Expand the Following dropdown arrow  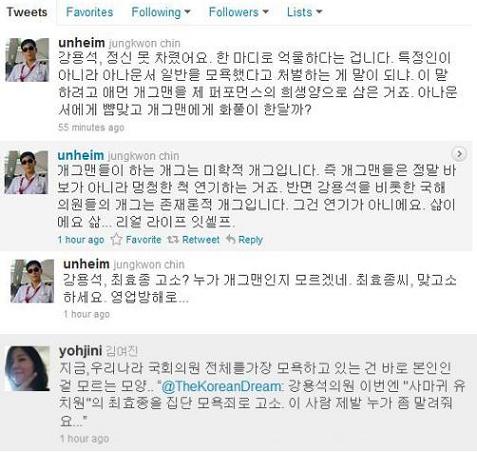[188, 12]
